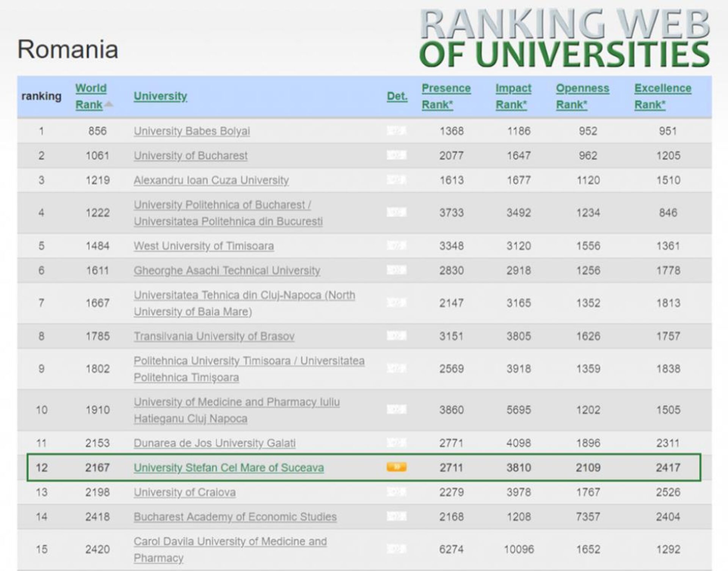Select world rank value 2167
The image size is (728, 571).
point(97,468)
